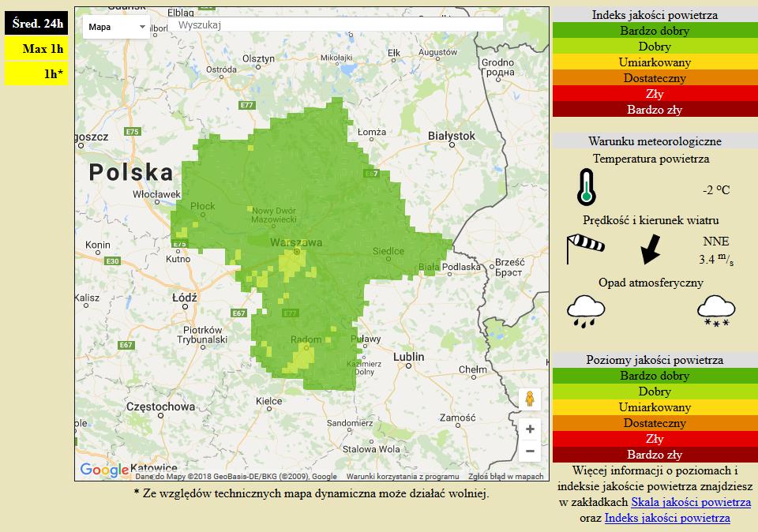Click the snow cloud precipitation icon

click(x=716, y=312)
